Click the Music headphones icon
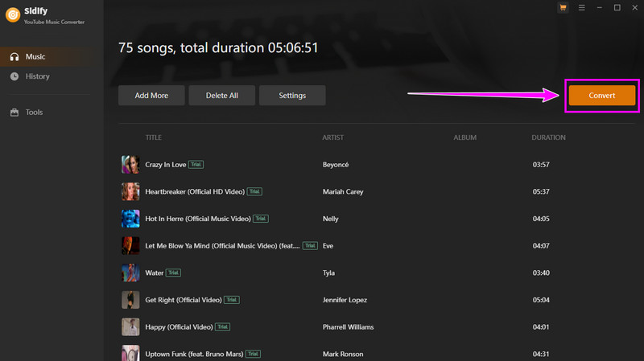The width and height of the screenshot is (644, 361). point(14,56)
